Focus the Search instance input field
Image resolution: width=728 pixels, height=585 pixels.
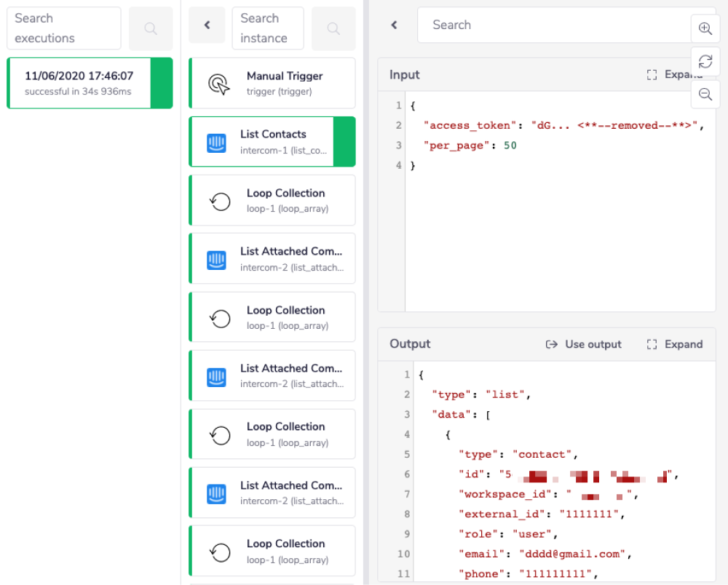[x=267, y=28]
